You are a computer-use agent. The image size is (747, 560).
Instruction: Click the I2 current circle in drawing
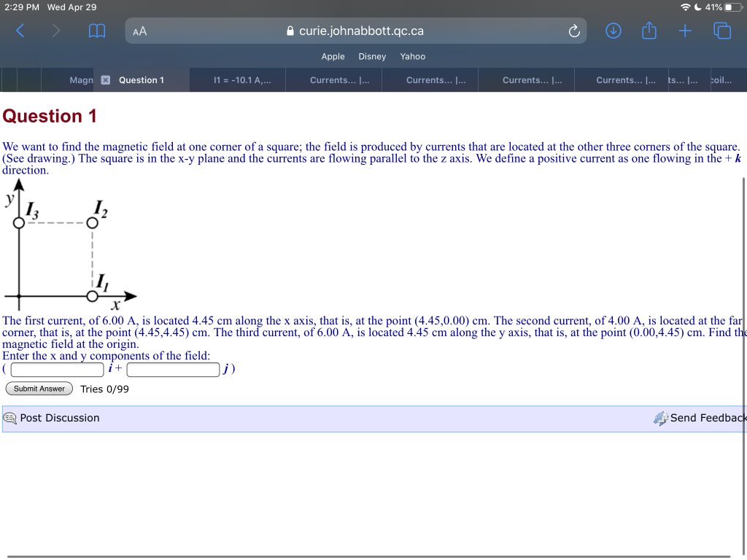pyautogui.click(x=93, y=223)
